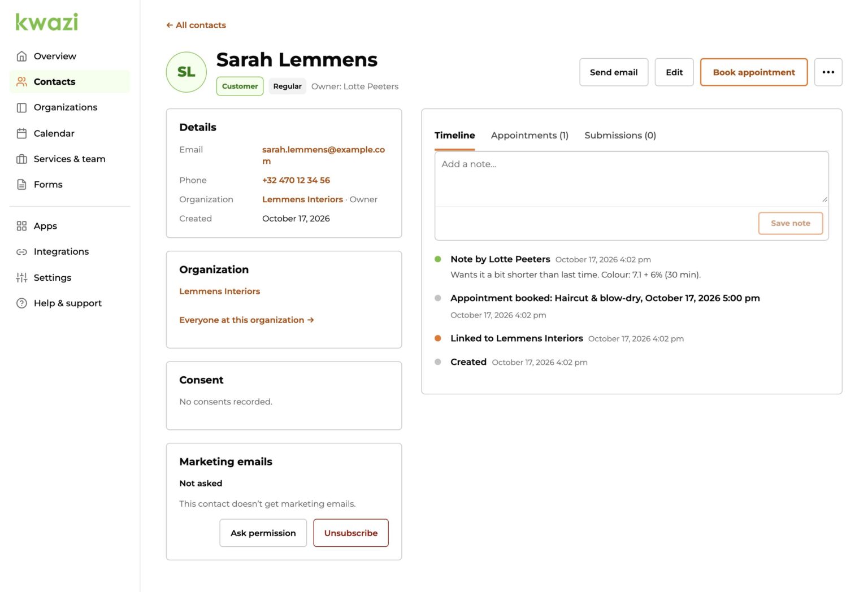Click the Forms document icon

tap(21, 185)
